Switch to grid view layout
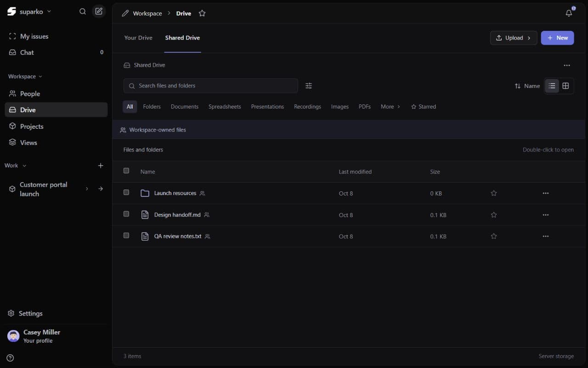 [x=565, y=86]
